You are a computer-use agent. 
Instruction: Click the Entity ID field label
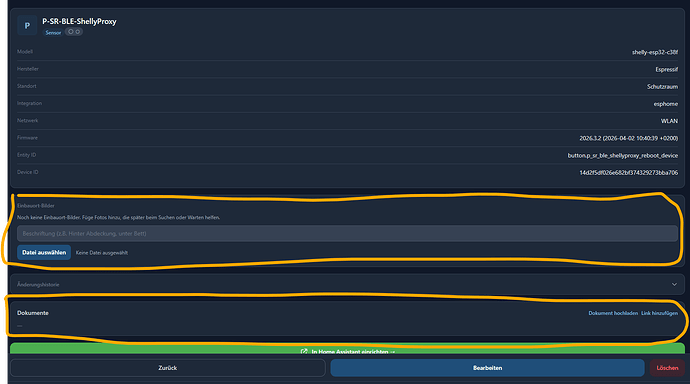[x=26, y=155]
